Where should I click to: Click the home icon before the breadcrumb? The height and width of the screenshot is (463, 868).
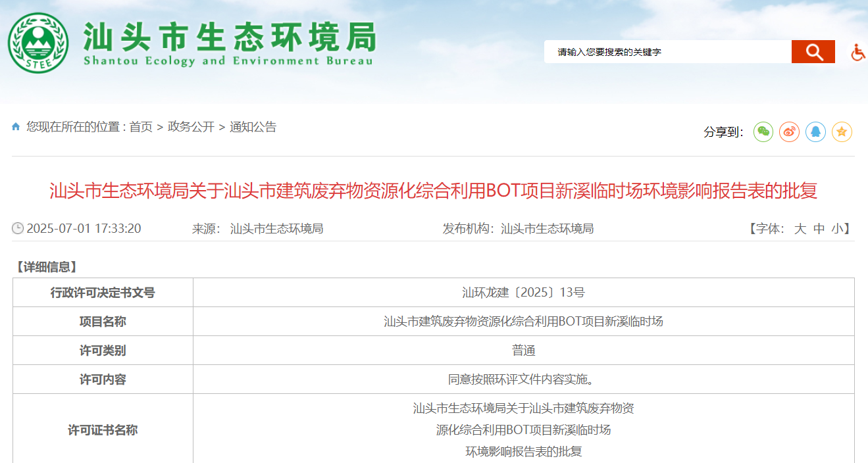[x=16, y=127]
